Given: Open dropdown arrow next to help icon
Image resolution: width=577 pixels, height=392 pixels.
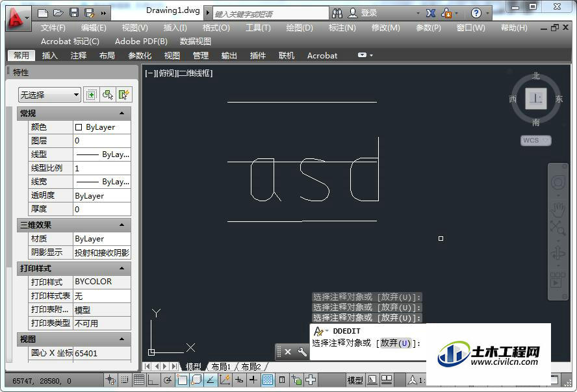Looking at the screenshot, I should pyautogui.click(x=487, y=13).
